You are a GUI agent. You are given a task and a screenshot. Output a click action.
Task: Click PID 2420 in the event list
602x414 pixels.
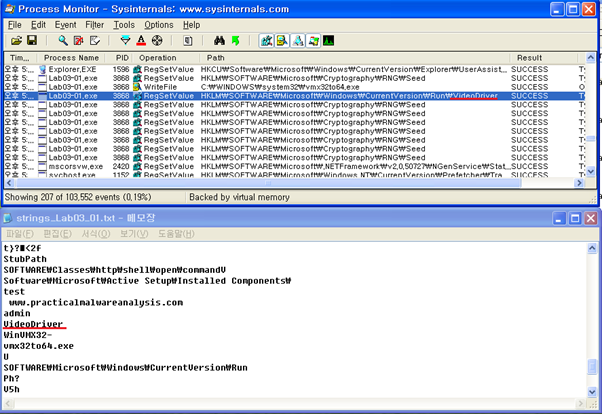tap(121, 167)
